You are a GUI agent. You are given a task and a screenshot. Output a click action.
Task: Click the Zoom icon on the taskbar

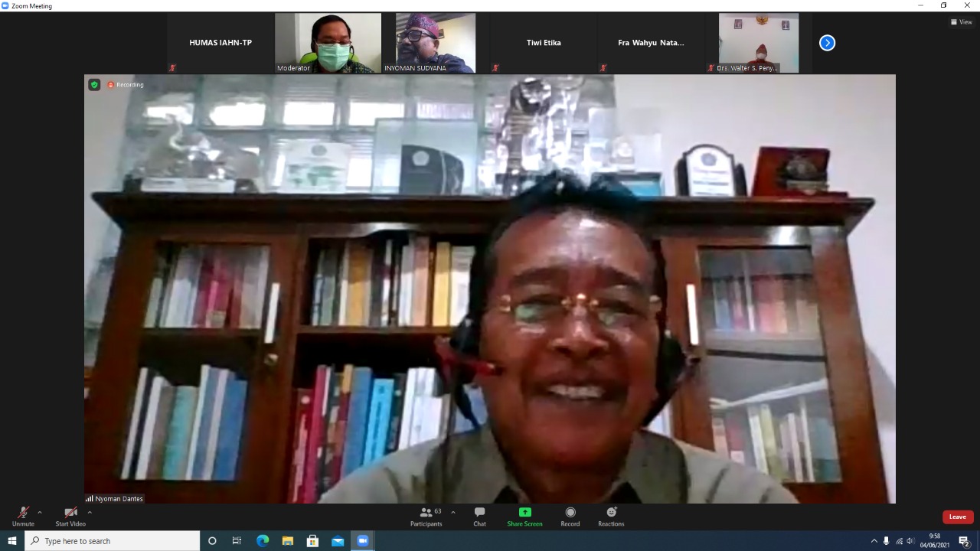(362, 541)
